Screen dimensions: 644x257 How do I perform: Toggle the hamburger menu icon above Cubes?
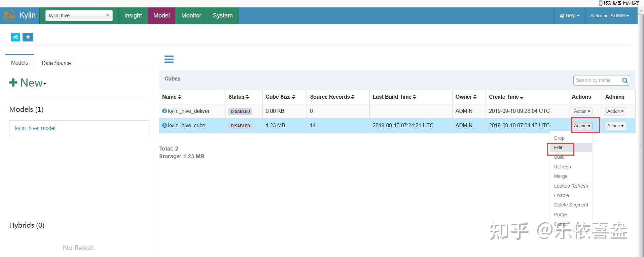(x=169, y=59)
